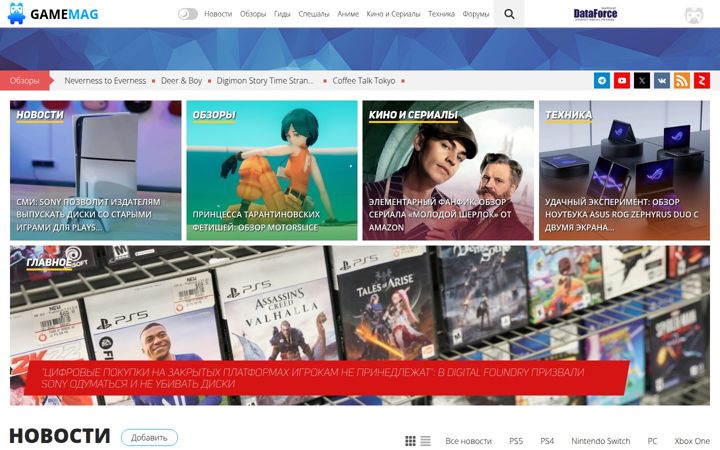Open Digimon Story Time Stranger review link
Screen dimensions: 720x450
pyautogui.click(x=265, y=81)
